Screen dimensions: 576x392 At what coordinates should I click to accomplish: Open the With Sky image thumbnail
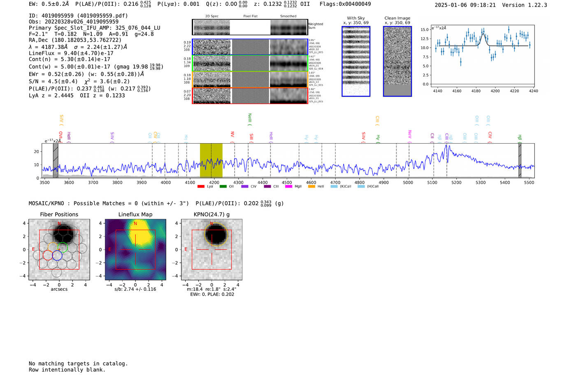coord(356,61)
